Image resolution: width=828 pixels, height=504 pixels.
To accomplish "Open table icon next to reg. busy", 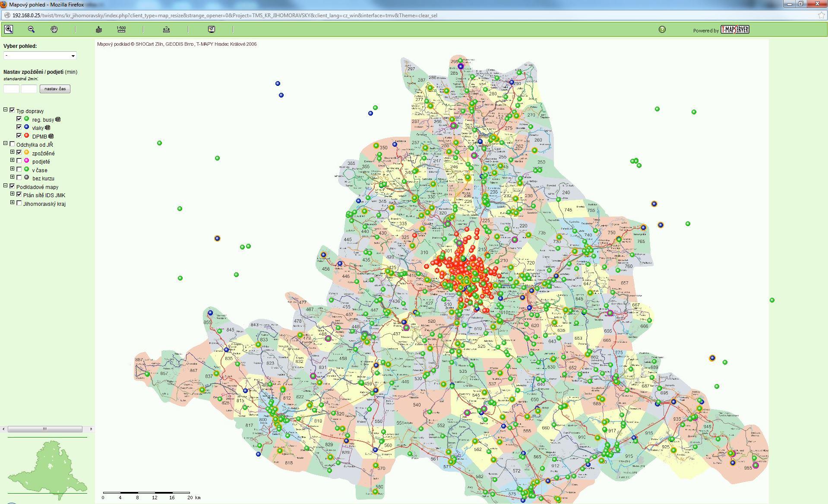I will 58,120.
